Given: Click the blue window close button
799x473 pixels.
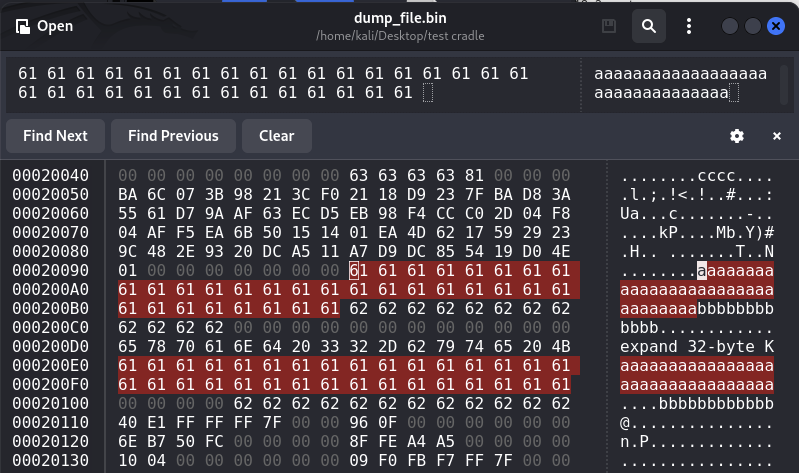Looking at the screenshot, I should [776, 26].
